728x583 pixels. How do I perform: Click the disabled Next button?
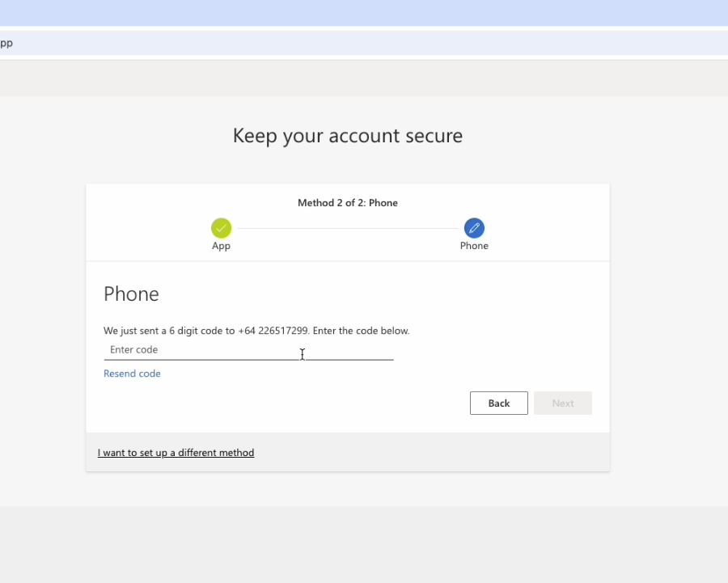tap(562, 403)
